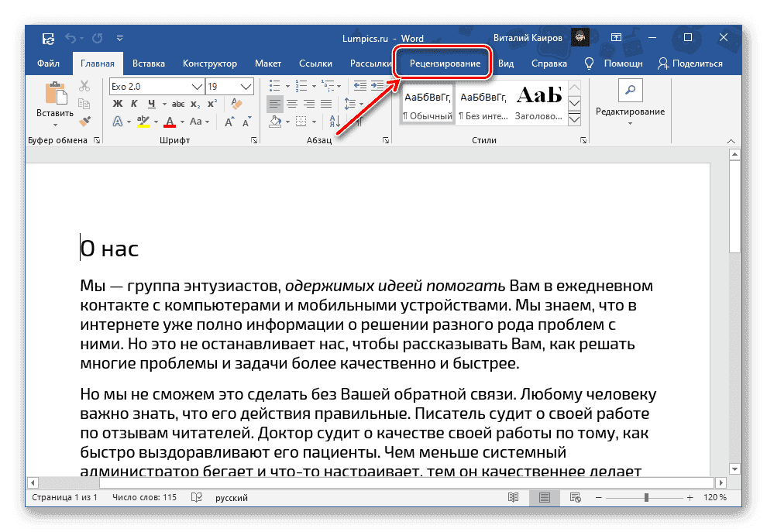
Task: Click the Cut scissors icon
Action: click(83, 84)
